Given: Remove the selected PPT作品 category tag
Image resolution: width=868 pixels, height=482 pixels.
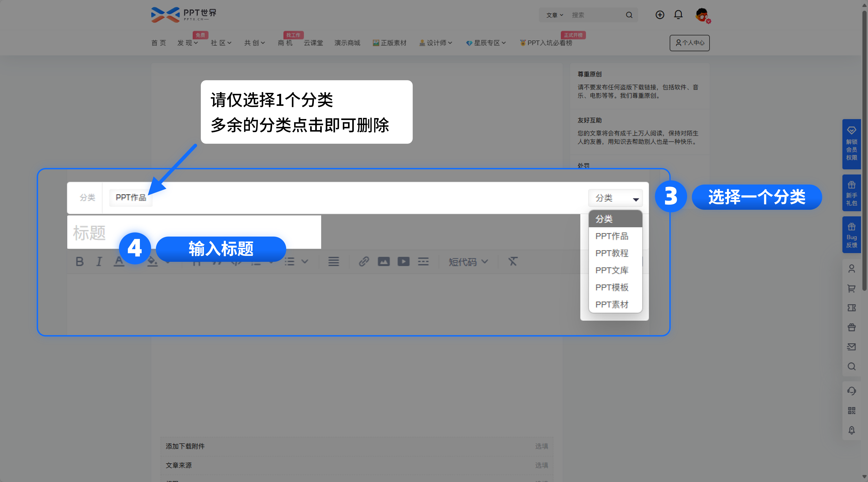Looking at the screenshot, I should pos(131,198).
